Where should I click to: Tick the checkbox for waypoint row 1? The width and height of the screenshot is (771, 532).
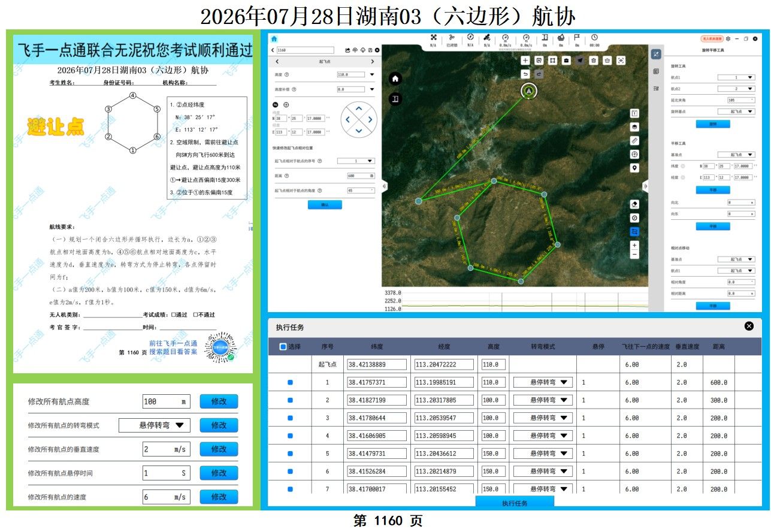click(x=291, y=382)
